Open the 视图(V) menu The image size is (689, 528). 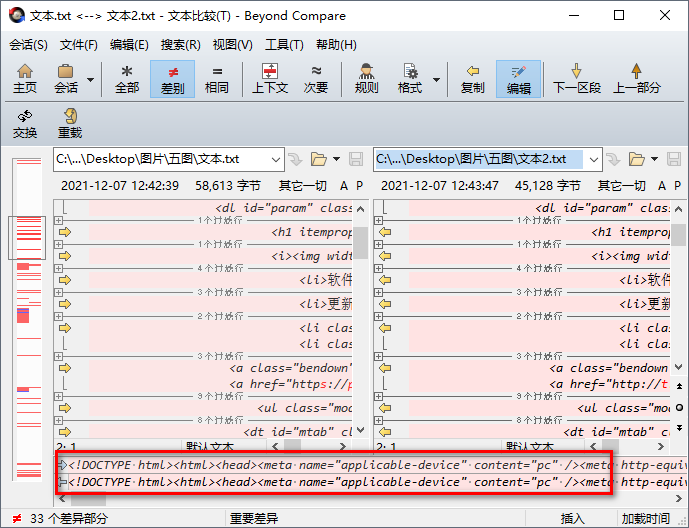[232, 45]
